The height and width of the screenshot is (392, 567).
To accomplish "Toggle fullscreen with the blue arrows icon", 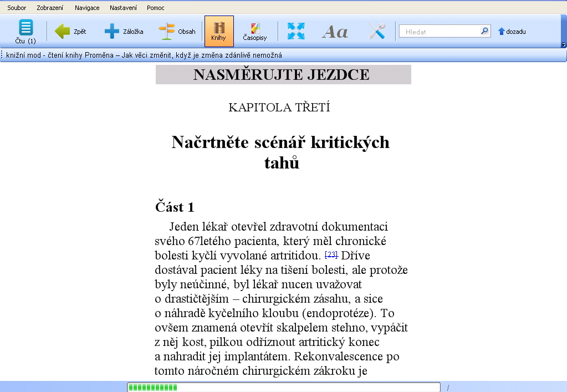I will (296, 32).
